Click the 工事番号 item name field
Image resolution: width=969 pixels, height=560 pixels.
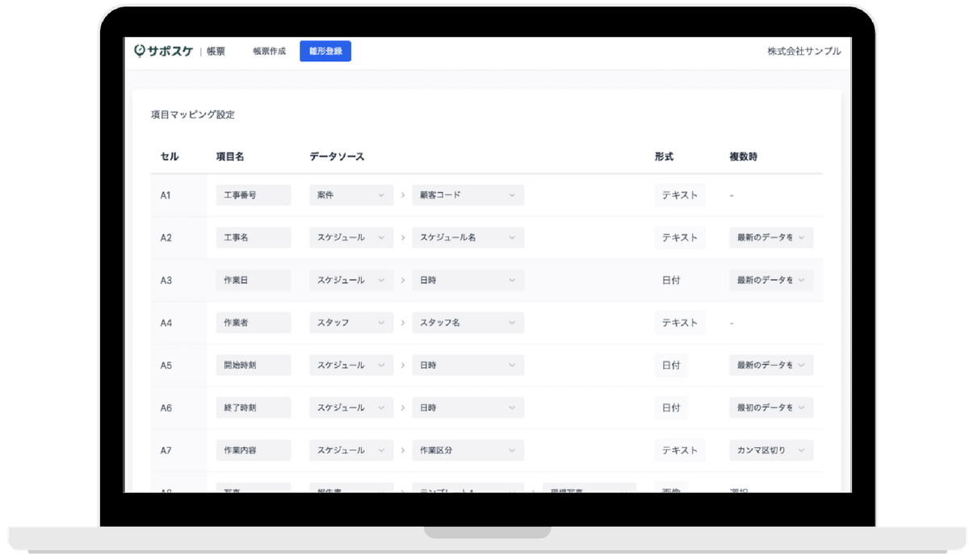pos(253,195)
